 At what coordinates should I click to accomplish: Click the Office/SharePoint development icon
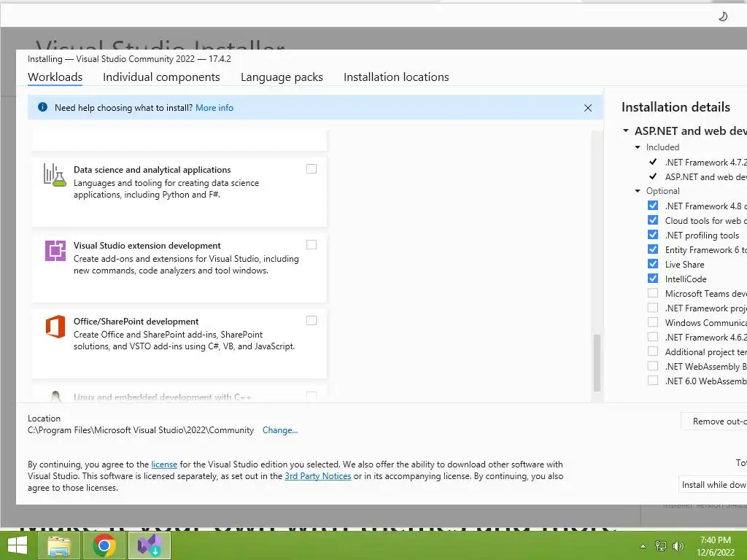pyautogui.click(x=55, y=327)
